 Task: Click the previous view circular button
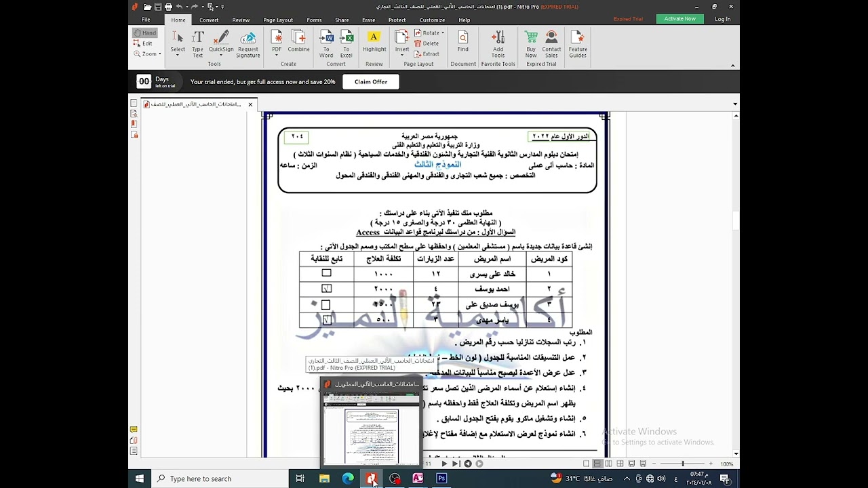click(x=468, y=464)
